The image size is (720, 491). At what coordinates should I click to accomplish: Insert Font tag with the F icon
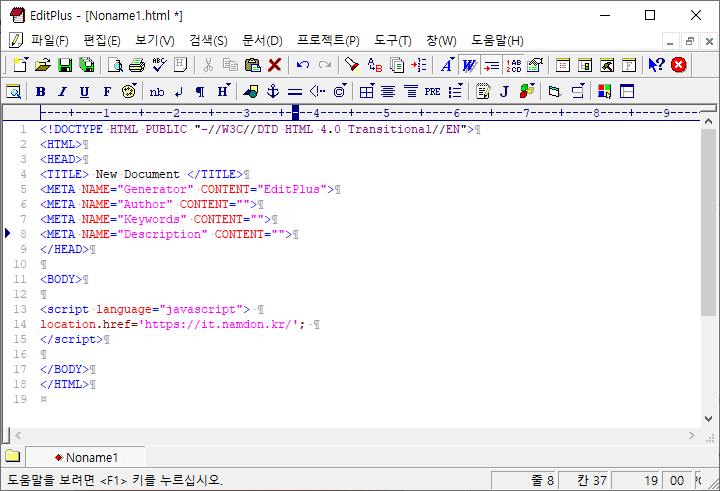pyautogui.click(x=107, y=92)
